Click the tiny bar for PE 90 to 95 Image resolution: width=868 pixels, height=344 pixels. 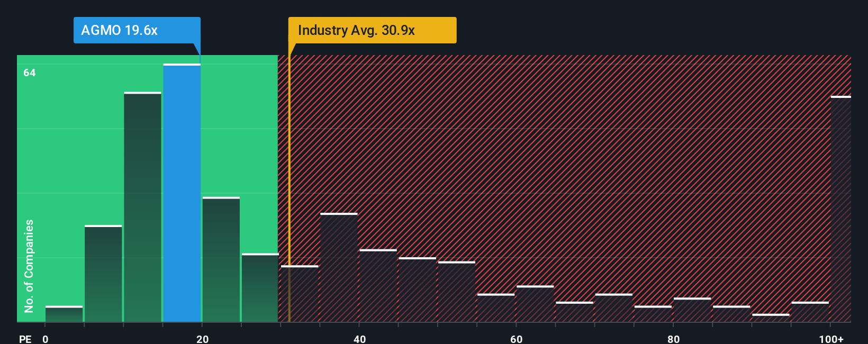pyautogui.click(x=771, y=318)
